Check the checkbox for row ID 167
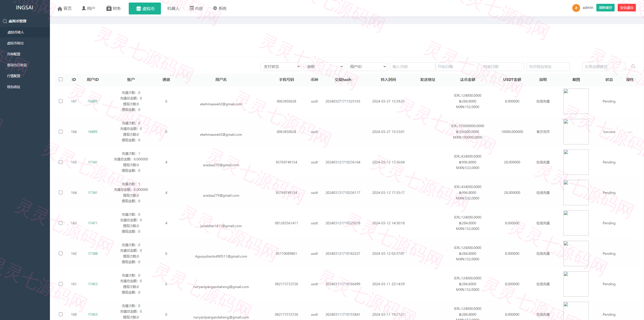The height and width of the screenshot is (320, 644). (x=61, y=101)
